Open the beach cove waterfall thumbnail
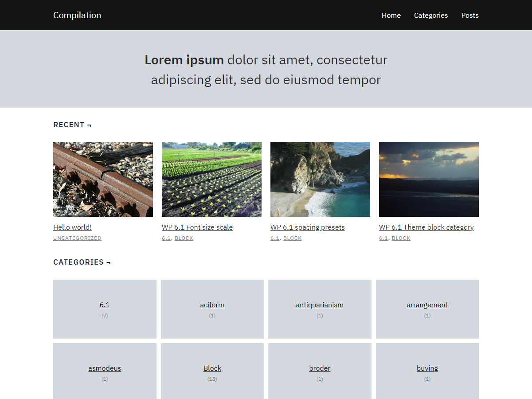The height and width of the screenshot is (399, 532). (x=320, y=179)
